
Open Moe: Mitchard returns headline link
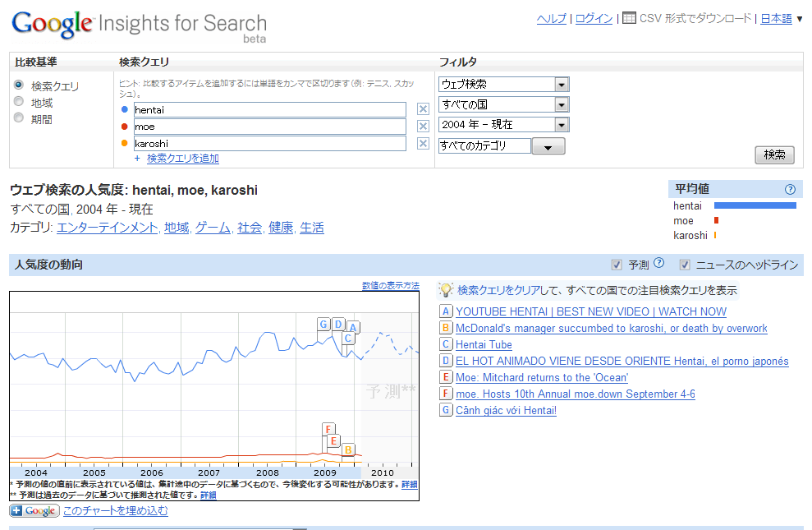click(542, 377)
